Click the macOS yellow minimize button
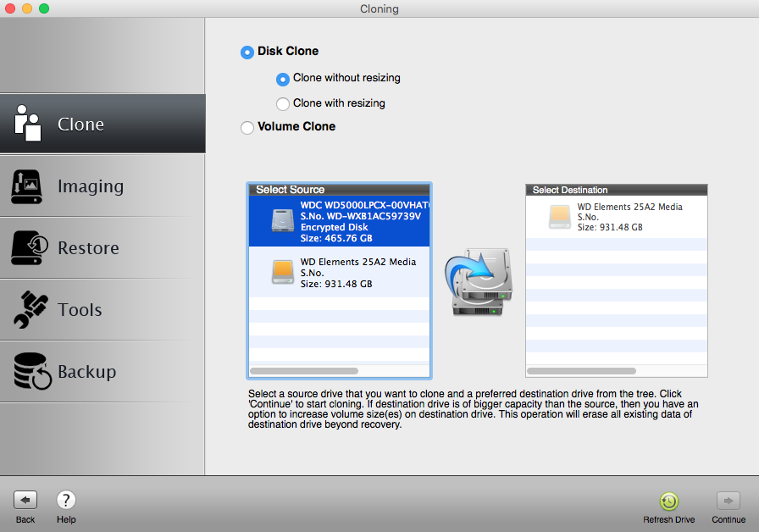 point(27,8)
